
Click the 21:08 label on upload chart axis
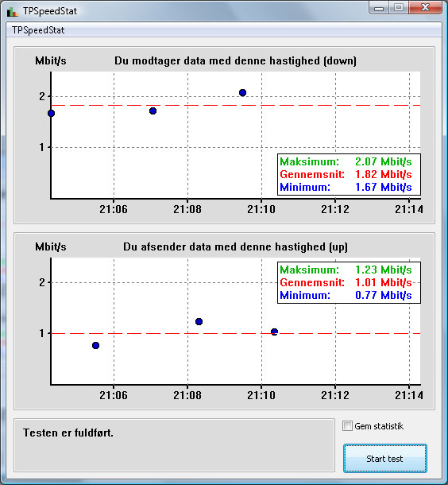point(187,395)
